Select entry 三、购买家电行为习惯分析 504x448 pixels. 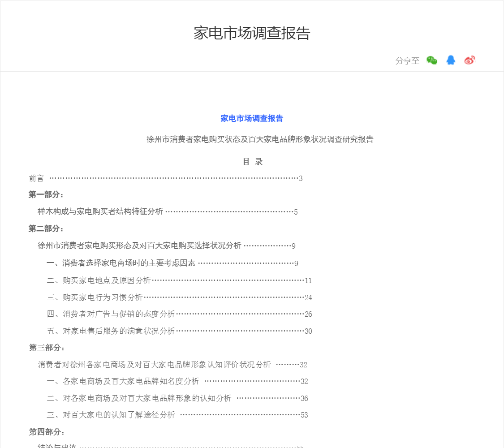coord(179,297)
